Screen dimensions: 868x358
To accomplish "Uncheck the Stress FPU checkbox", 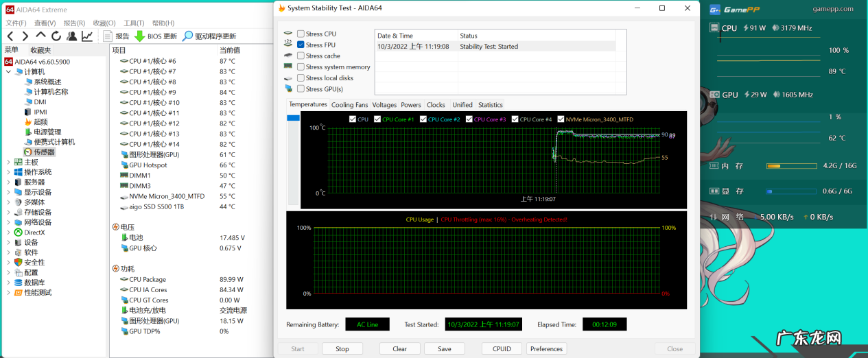I will pos(301,45).
